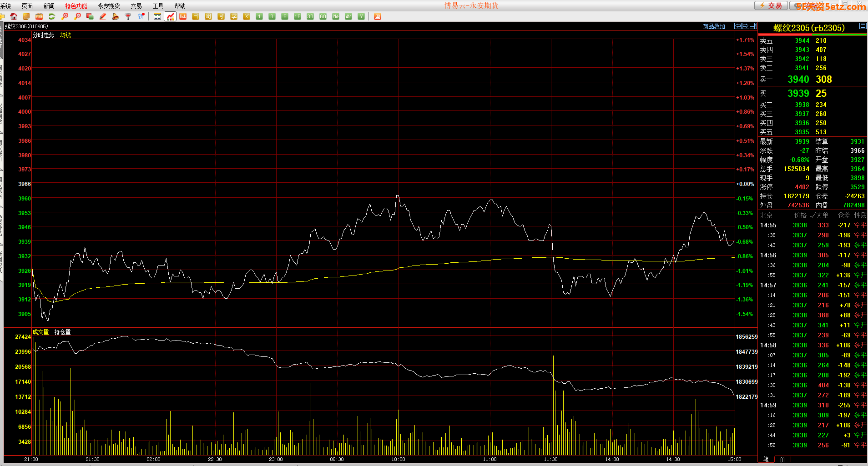868x466 pixels.
Task: Maximize the rb2305 quote panel
Action: tap(863, 26)
